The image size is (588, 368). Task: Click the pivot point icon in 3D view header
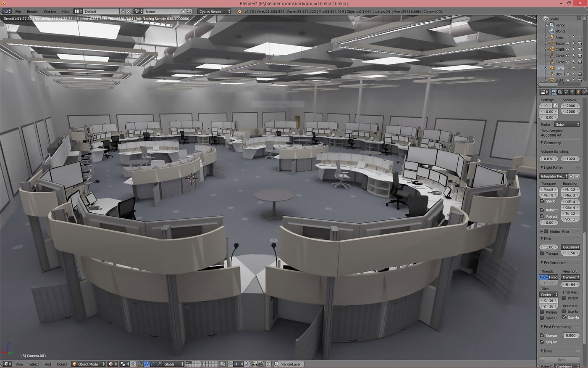123,364
